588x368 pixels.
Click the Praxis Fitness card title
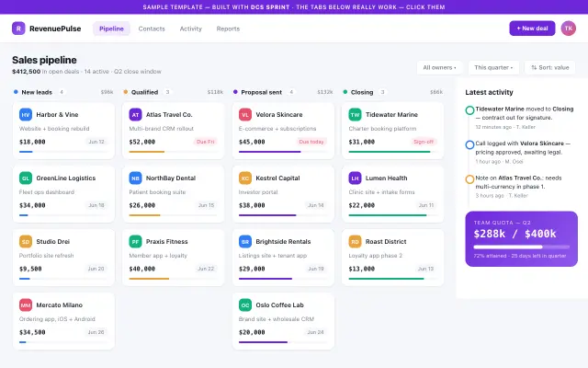pyautogui.click(x=167, y=241)
